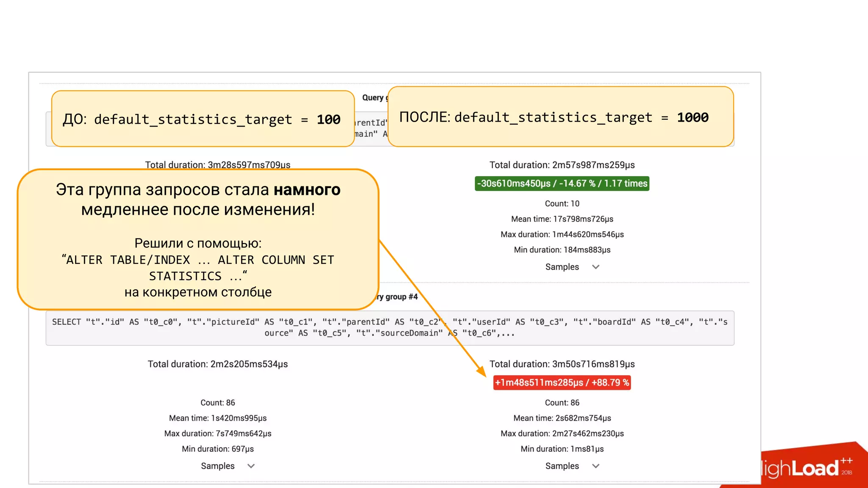
Task: Click 'Max duration: 7s749ms642µs' value
Action: 218,433
